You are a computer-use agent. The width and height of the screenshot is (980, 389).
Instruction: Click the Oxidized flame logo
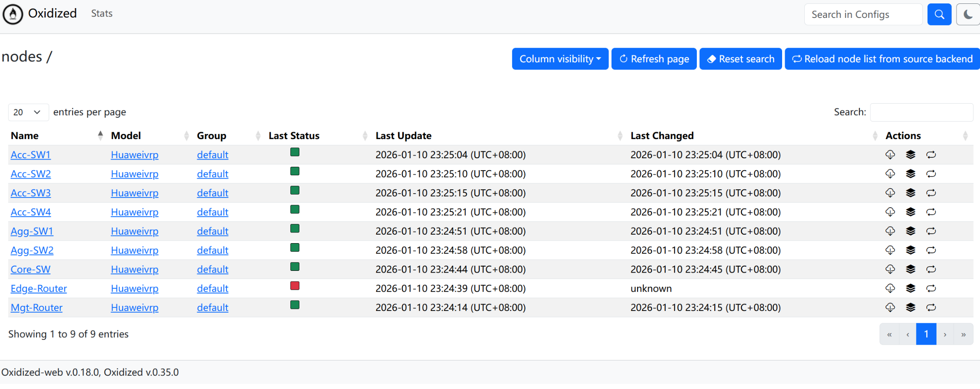[13, 14]
